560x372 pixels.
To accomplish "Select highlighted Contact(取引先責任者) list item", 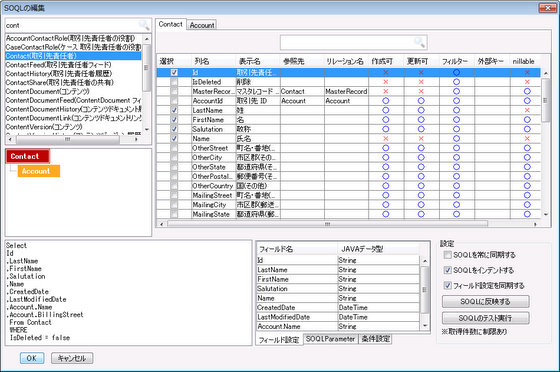I will [x=73, y=56].
